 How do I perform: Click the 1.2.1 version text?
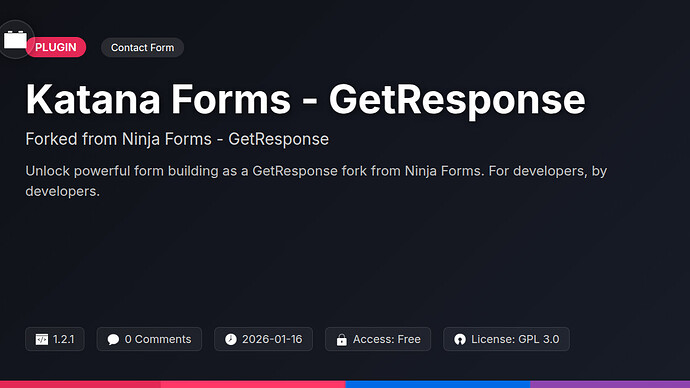tap(63, 339)
